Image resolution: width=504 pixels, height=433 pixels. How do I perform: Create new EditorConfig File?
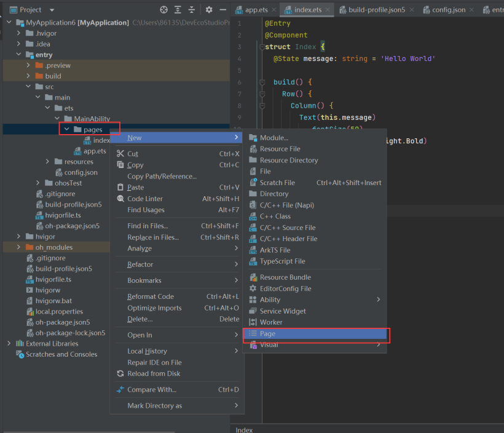[315, 288]
